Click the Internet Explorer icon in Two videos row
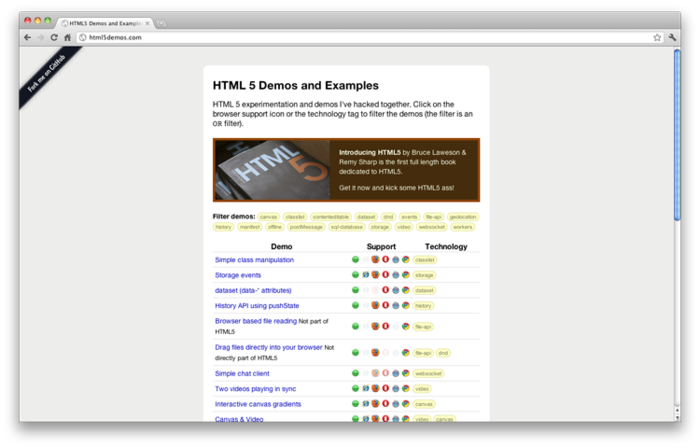 [366, 388]
